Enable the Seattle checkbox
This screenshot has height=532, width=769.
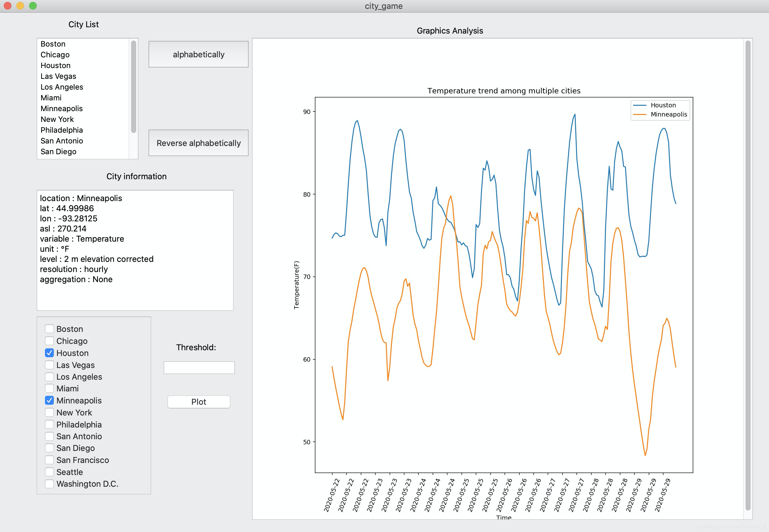pos(49,472)
